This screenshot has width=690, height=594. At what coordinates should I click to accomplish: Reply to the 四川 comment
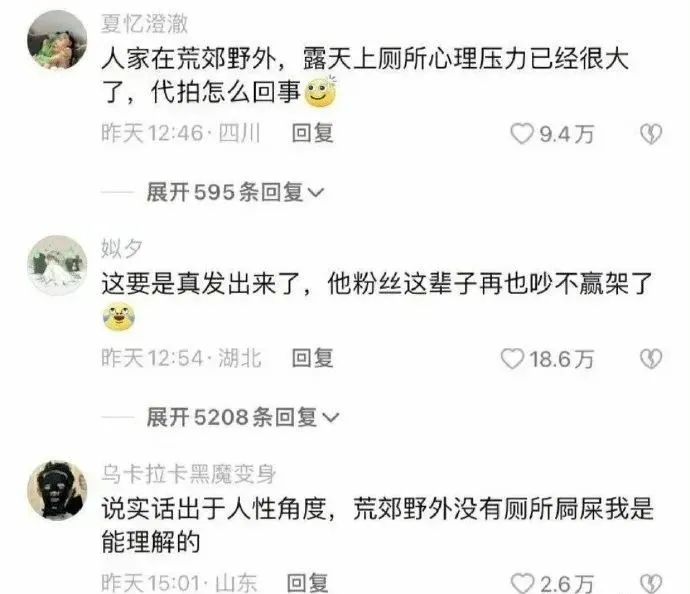pyautogui.click(x=312, y=133)
